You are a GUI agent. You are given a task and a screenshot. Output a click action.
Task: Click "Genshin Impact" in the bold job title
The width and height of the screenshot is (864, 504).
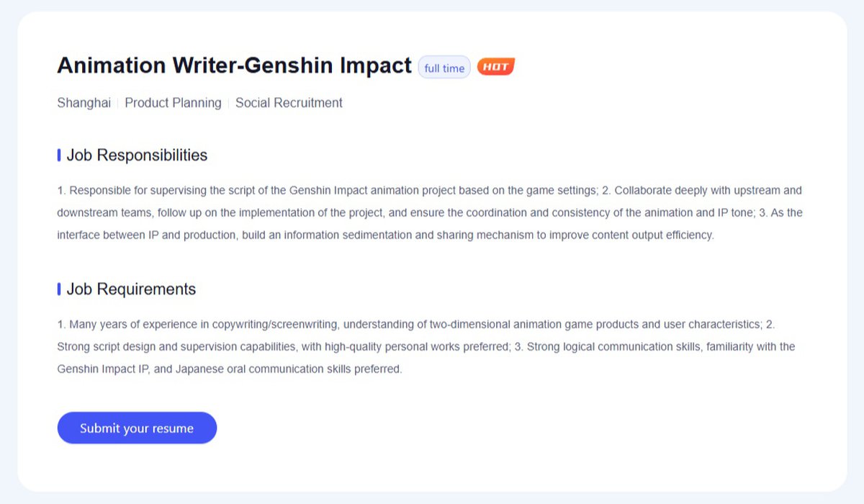coord(328,66)
